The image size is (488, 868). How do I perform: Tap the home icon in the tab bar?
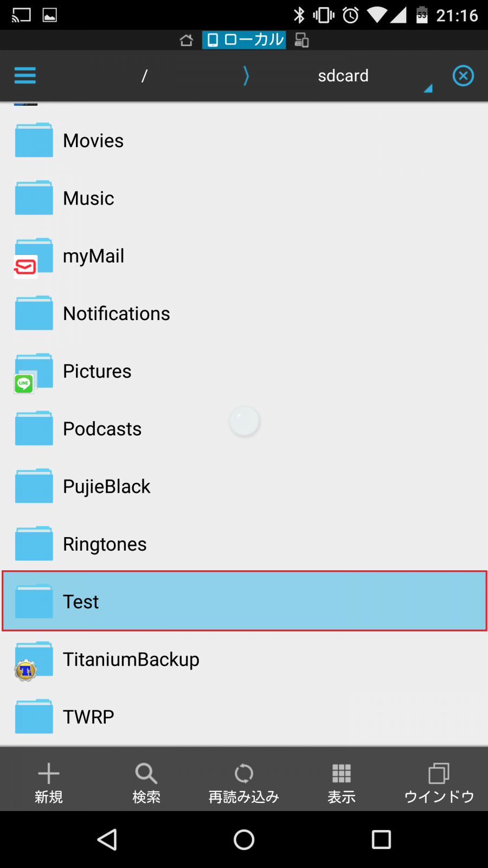pyautogui.click(x=186, y=40)
